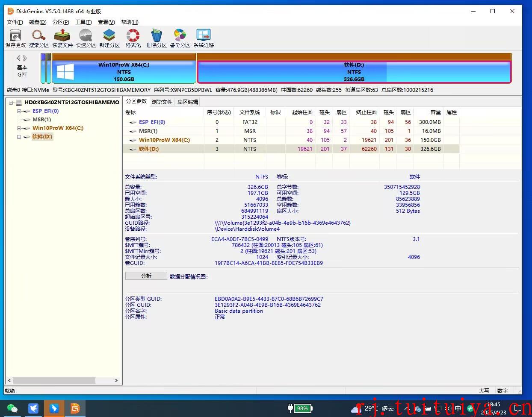Open the 备份分区 tool
The height and width of the screenshot is (417, 532).
point(180,38)
